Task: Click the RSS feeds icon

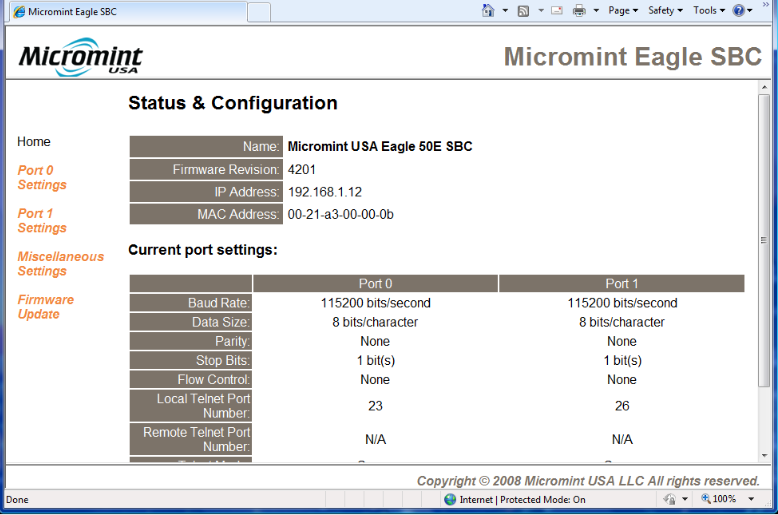Action: [x=523, y=11]
